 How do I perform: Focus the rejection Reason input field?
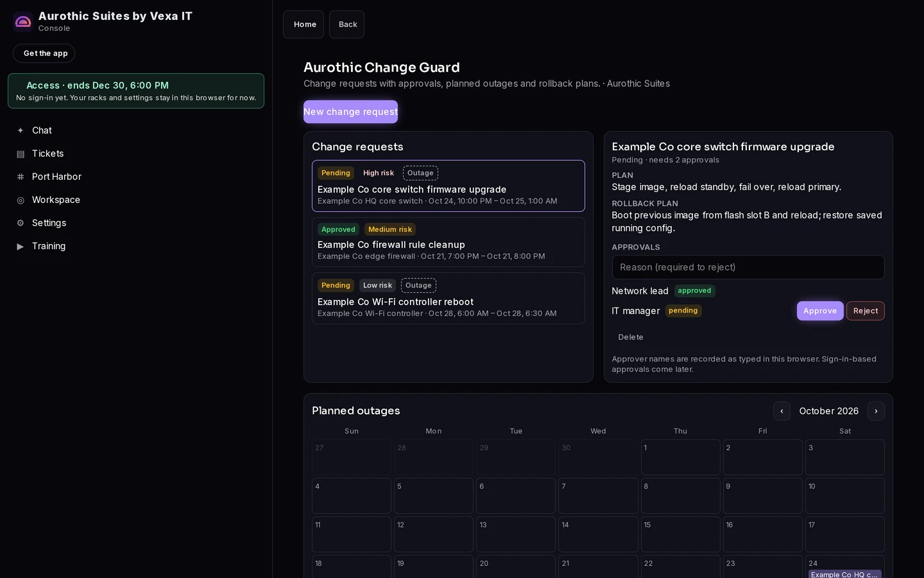[748, 267]
